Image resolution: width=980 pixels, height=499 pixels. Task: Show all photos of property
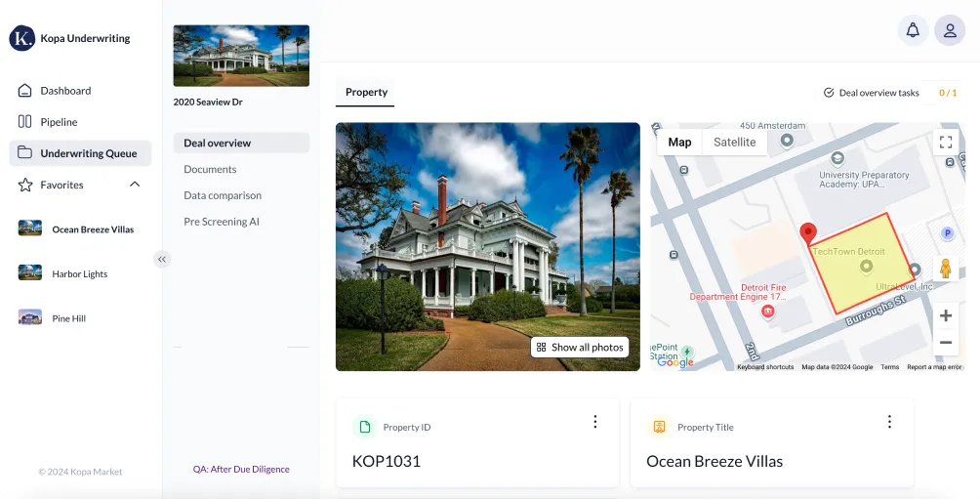tap(580, 347)
